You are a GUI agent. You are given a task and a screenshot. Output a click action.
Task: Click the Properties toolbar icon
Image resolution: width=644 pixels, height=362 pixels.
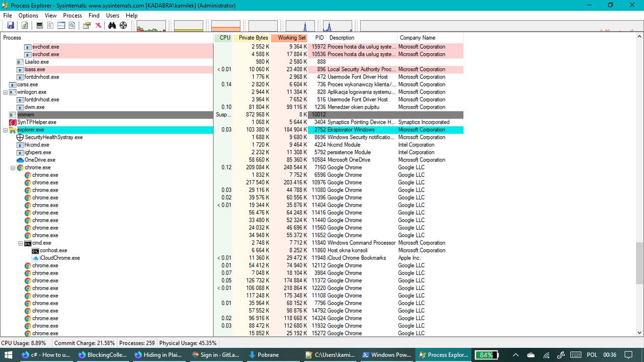pyautogui.click(x=87, y=26)
